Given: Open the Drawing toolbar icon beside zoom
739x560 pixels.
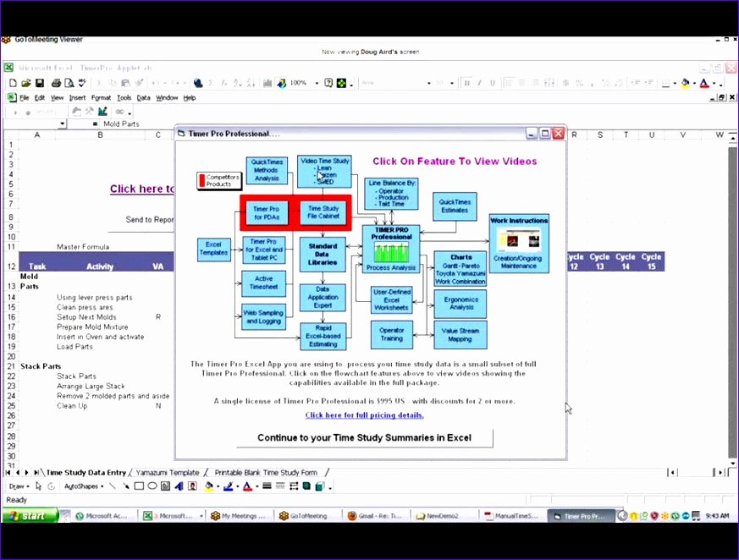Looking at the screenshot, I should coord(281,84).
